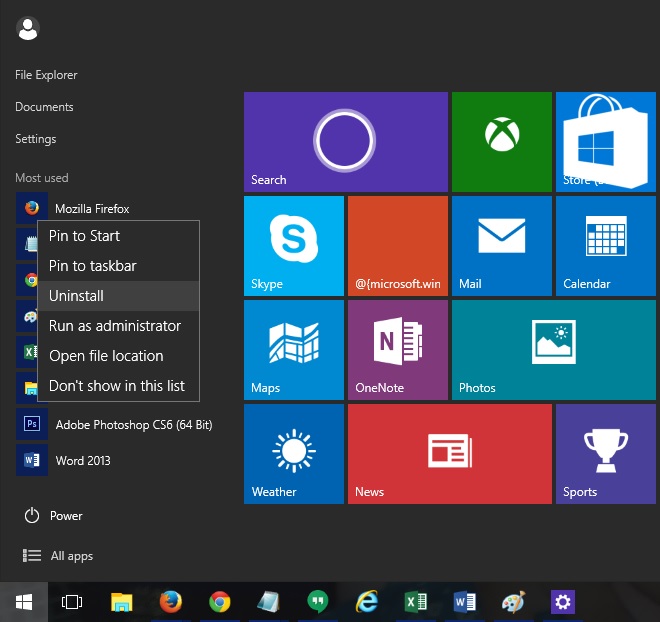Click the Chrome icon in Most used list
The height and width of the screenshot is (622, 660).
tap(29, 279)
